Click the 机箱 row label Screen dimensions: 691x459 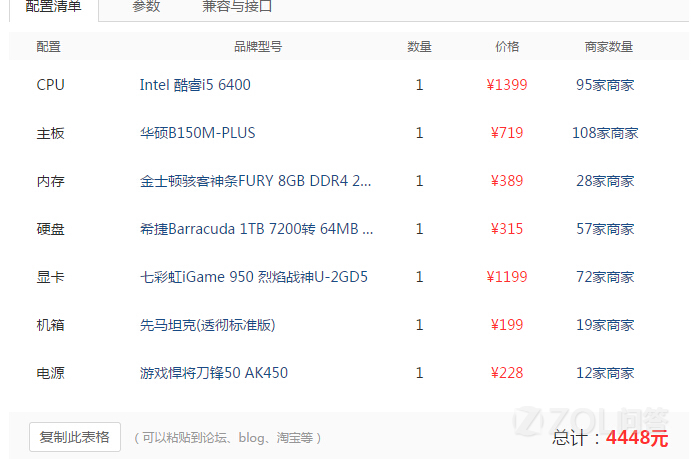pyautogui.click(x=50, y=325)
